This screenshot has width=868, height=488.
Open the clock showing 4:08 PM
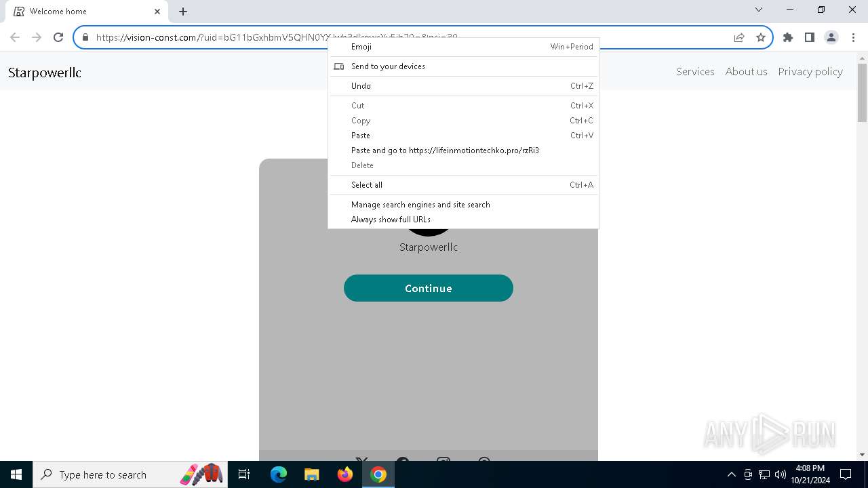(x=810, y=474)
